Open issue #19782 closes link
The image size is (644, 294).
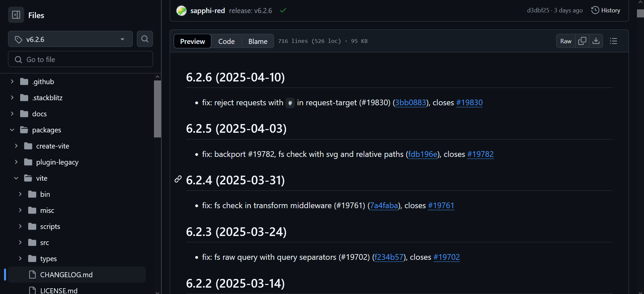[x=480, y=154]
